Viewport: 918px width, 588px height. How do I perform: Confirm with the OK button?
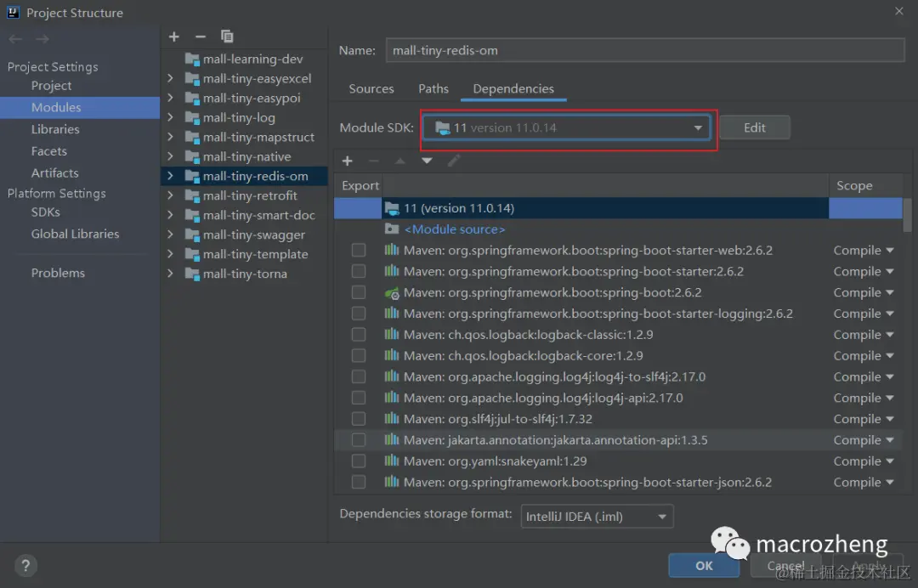[x=704, y=566]
